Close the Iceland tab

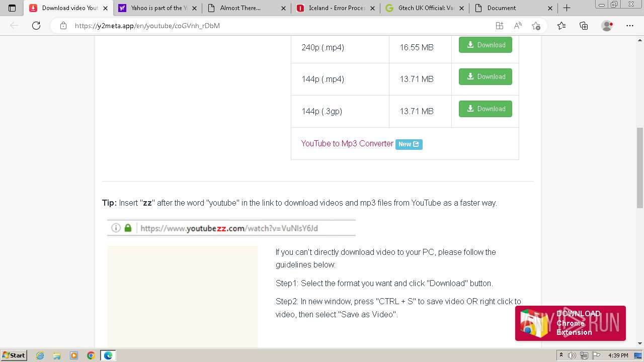coord(372,8)
